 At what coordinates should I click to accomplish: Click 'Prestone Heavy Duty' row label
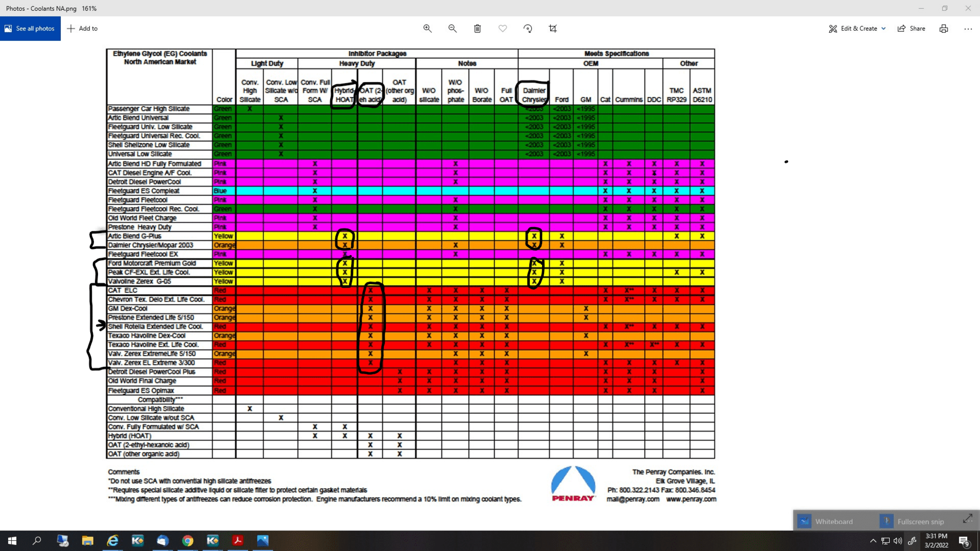pos(140,227)
